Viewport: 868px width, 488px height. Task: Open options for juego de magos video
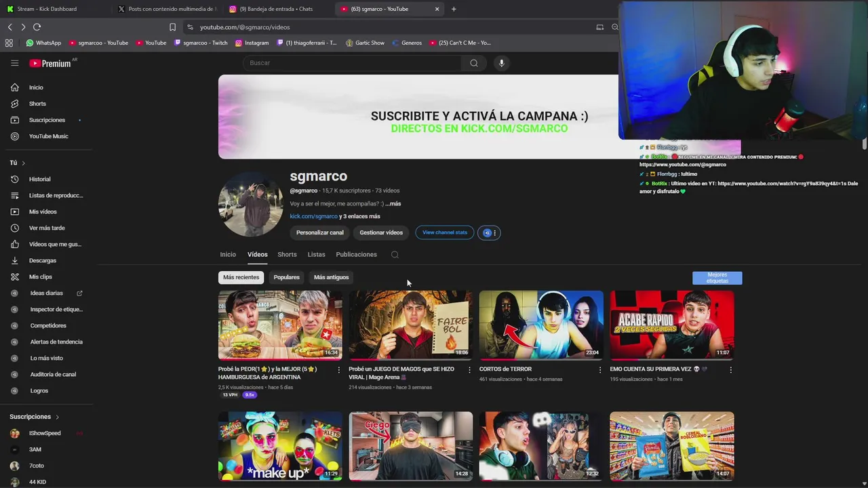point(469,369)
